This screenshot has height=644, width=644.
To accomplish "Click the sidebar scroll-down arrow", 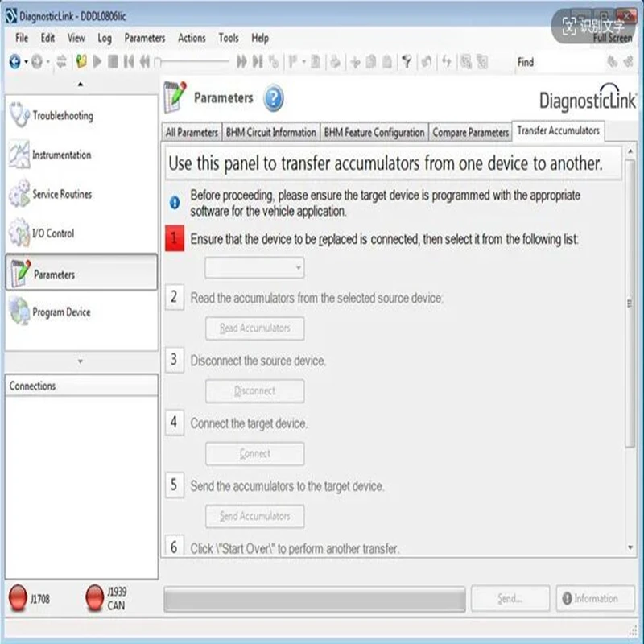I will click(80, 361).
